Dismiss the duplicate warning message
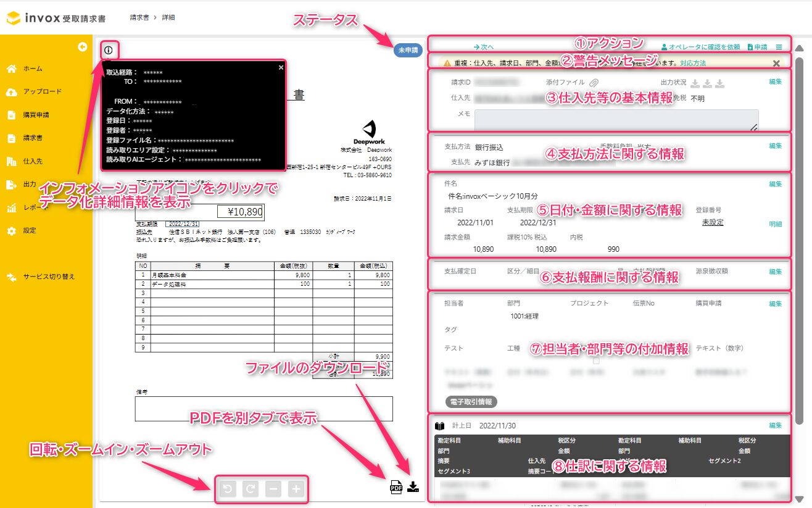 (x=776, y=63)
